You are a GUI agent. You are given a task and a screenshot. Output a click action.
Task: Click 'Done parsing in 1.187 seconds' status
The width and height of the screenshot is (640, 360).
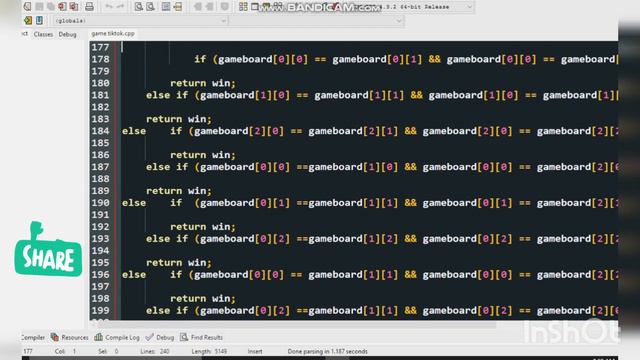(x=327, y=351)
